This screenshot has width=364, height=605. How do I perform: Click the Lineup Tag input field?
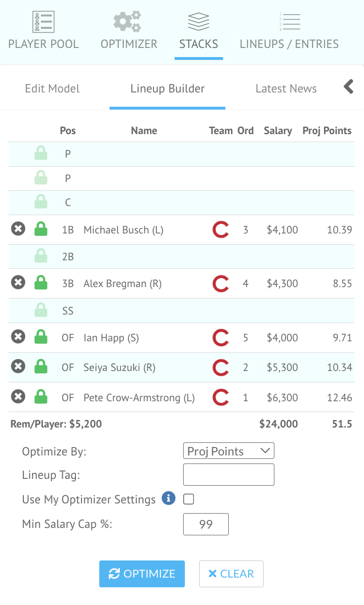coord(229,475)
